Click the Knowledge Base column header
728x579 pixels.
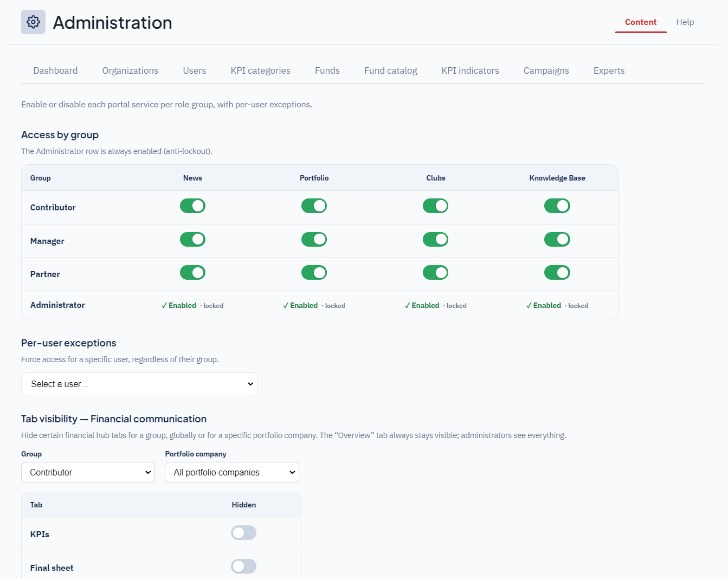point(557,178)
